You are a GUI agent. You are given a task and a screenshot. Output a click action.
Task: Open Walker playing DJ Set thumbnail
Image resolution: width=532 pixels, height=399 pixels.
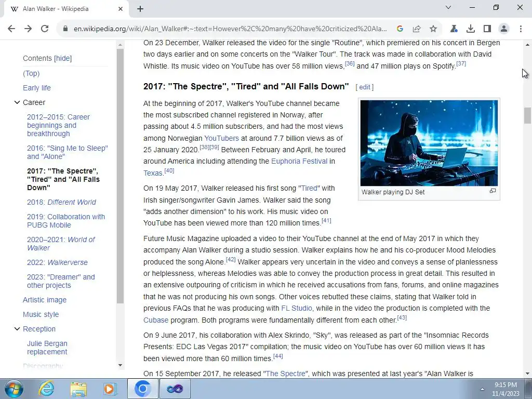pyautogui.click(x=429, y=143)
